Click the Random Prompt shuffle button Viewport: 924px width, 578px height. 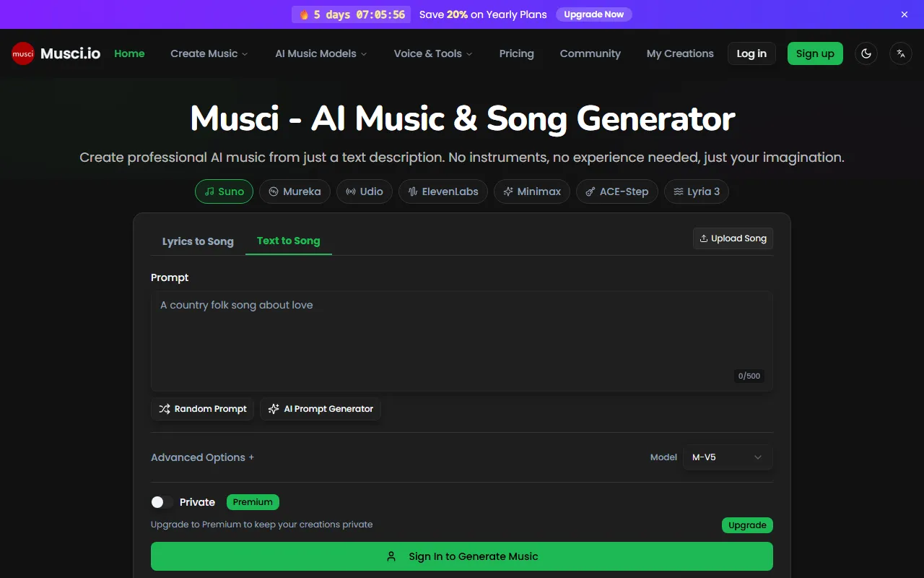[202, 409]
